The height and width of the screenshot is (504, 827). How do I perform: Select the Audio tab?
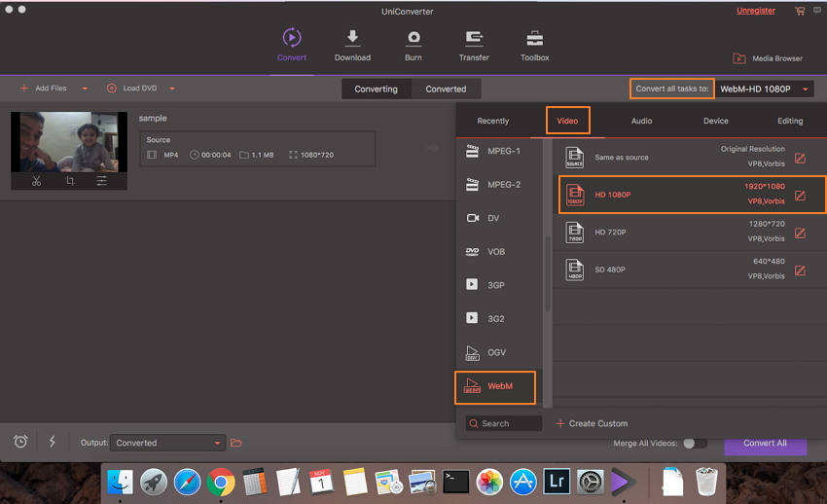tap(641, 121)
